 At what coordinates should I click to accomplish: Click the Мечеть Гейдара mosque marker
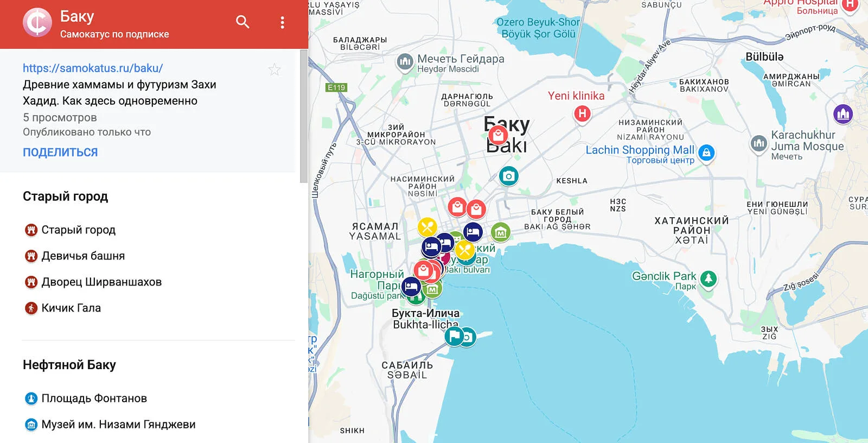click(405, 62)
